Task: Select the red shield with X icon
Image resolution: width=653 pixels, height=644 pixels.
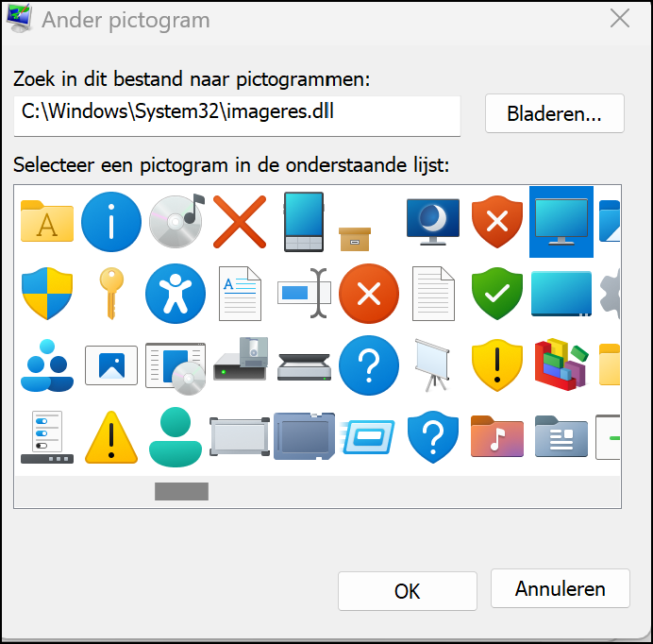Action: pyautogui.click(x=497, y=222)
